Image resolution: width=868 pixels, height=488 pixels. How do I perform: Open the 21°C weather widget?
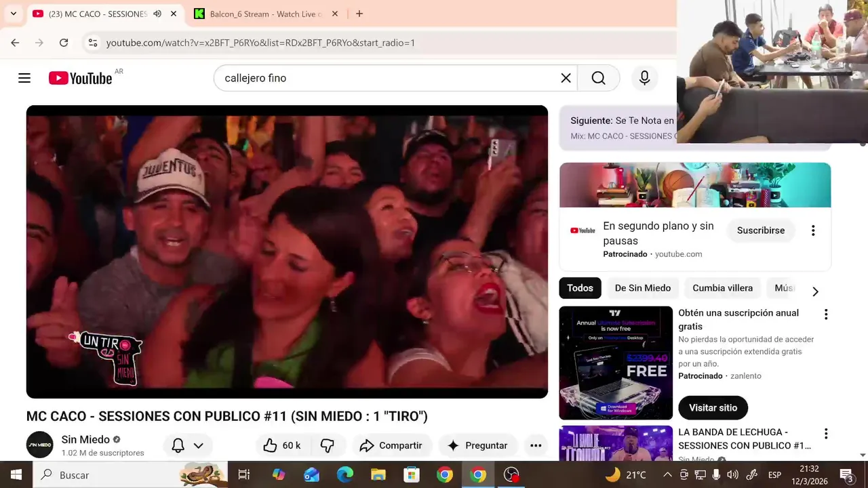(625, 475)
